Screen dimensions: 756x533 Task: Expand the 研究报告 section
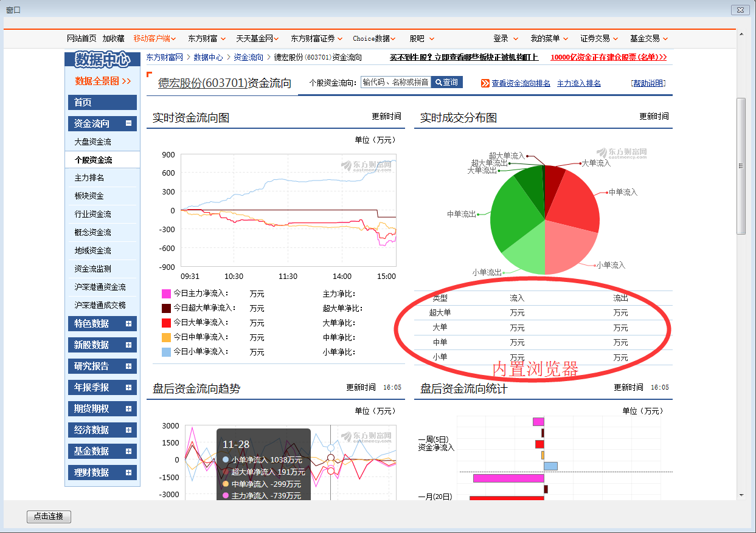[128, 366]
